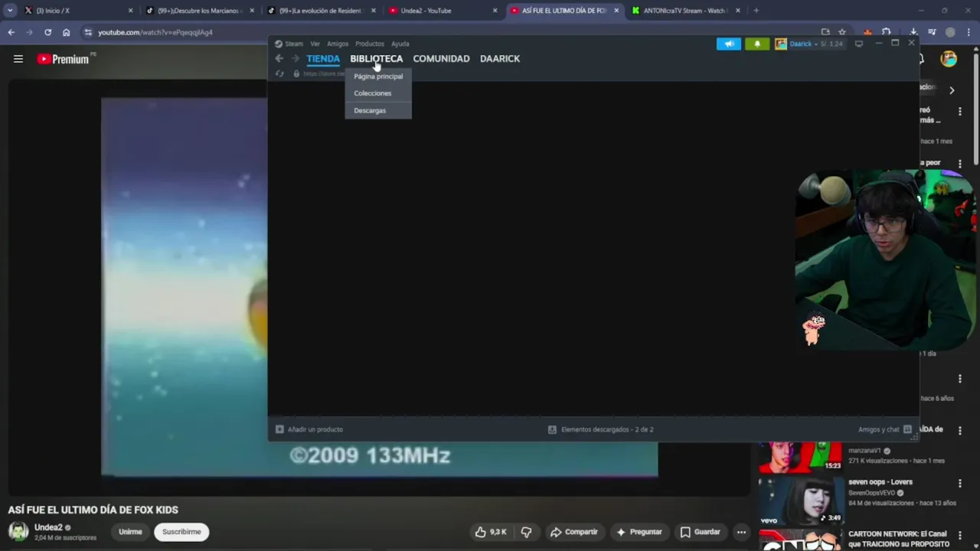980x551 pixels.
Task: Click the Daarick avatar in Steam header
Action: click(x=781, y=44)
